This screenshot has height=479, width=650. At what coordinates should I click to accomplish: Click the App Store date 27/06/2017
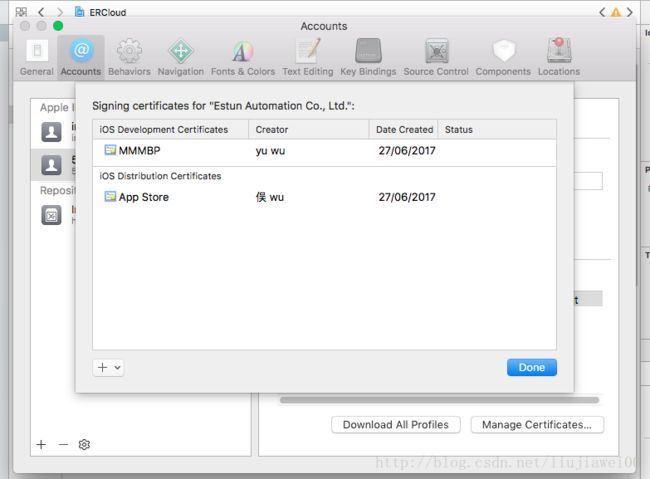pyautogui.click(x=407, y=197)
